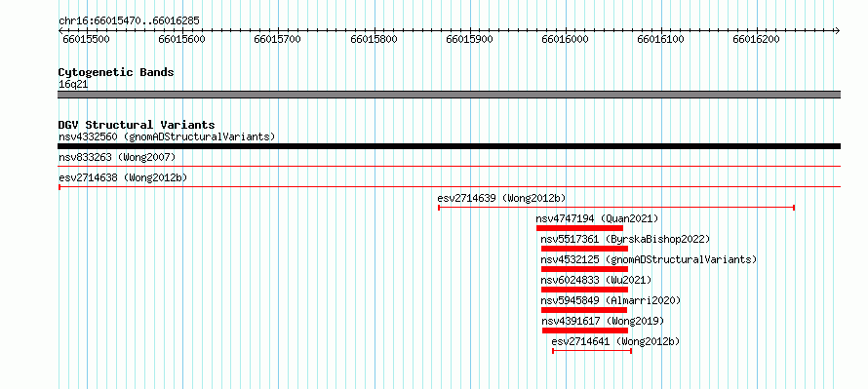
Task: Select the red bar under nsv4391617
Action: [585, 331]
